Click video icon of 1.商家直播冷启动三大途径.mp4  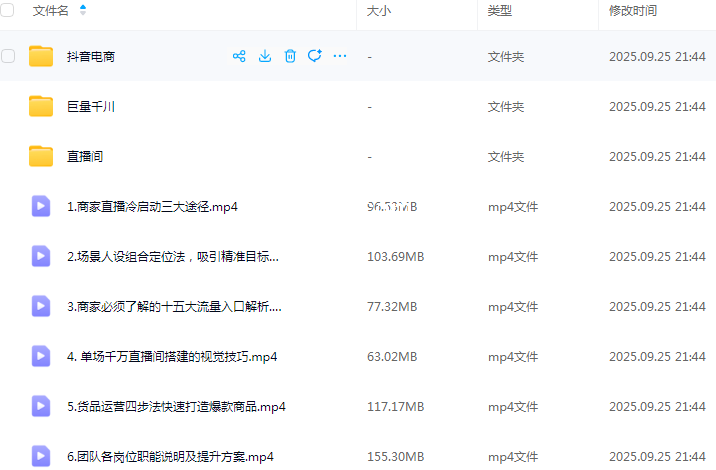pos(41,206)
